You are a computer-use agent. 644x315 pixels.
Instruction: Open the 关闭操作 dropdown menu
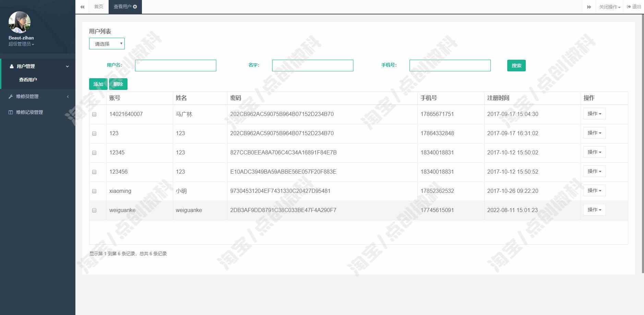610,7
